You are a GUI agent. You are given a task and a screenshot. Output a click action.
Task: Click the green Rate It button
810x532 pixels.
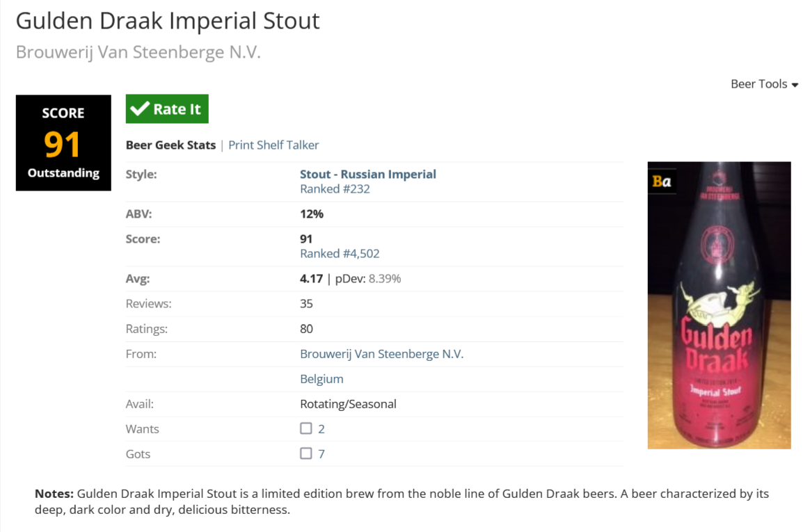tap(167, 109)
